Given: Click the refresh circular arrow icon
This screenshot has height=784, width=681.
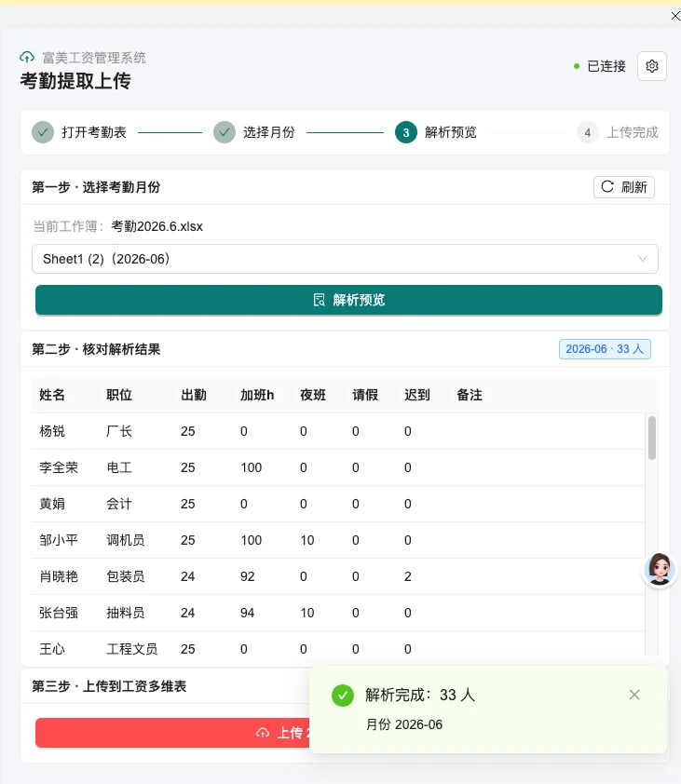Looking at the screenshot, I should (x=607, y=186).
